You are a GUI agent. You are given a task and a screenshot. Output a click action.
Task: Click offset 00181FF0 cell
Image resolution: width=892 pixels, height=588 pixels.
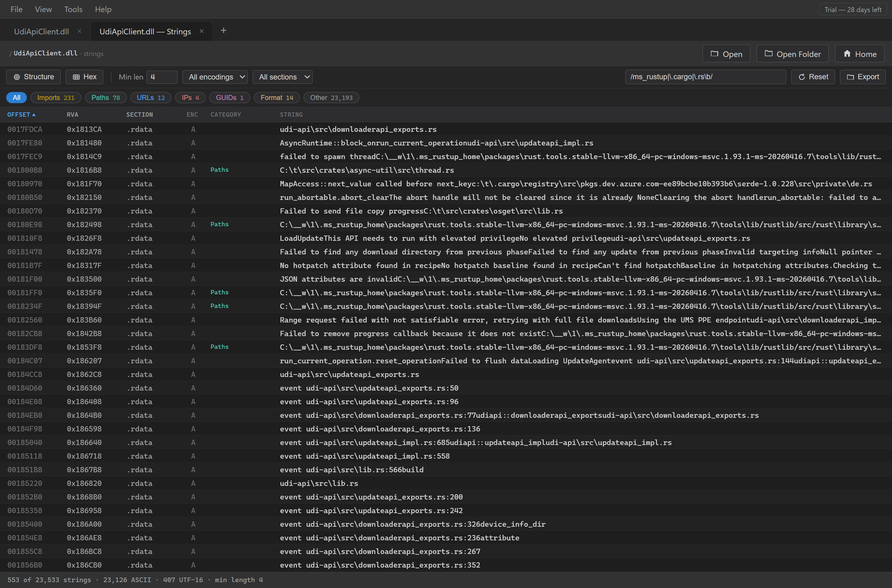coord(25,293)
